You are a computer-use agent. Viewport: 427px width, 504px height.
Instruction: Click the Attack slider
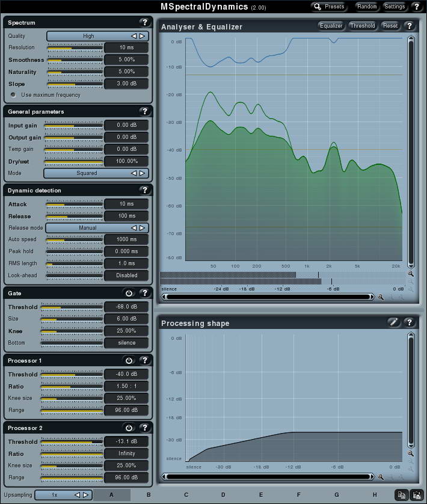pyautogui.click(x=75, y=204)
